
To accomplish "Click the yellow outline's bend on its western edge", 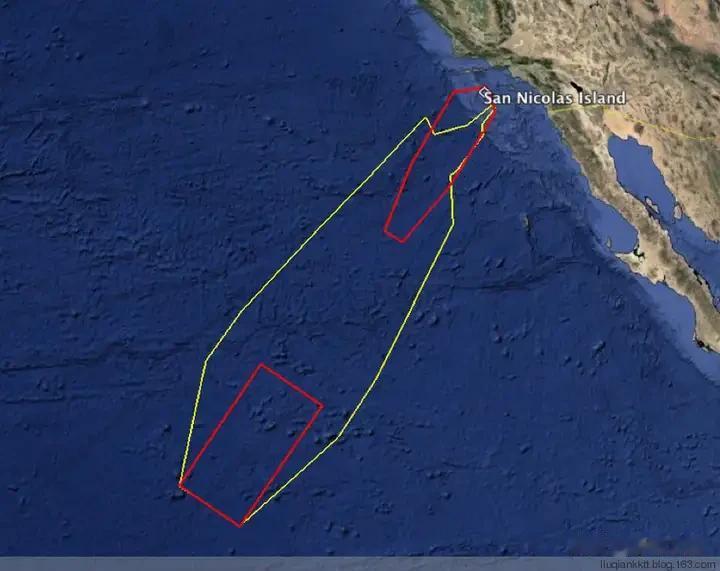I will point(205,359).
